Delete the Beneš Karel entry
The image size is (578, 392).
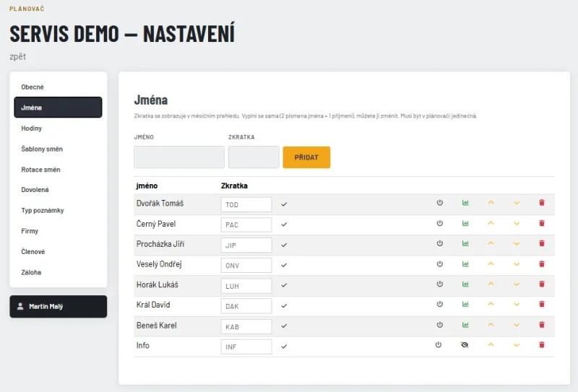pos(541,325)
